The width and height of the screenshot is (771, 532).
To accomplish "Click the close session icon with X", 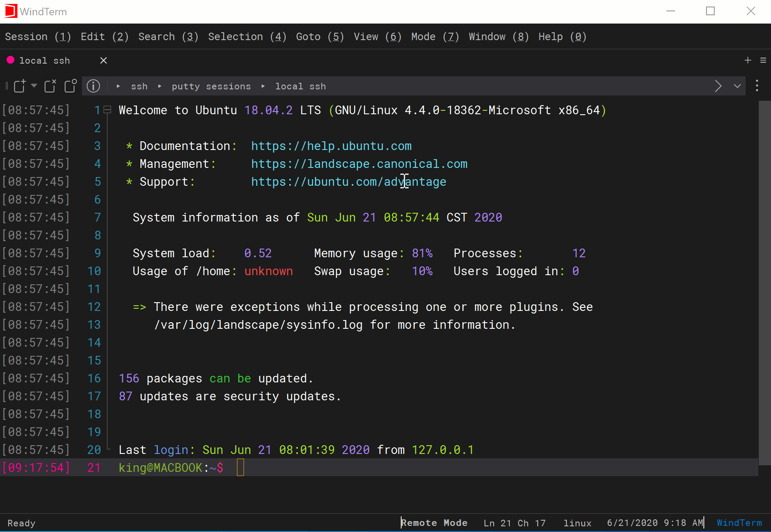I will [x=50, y=86].
